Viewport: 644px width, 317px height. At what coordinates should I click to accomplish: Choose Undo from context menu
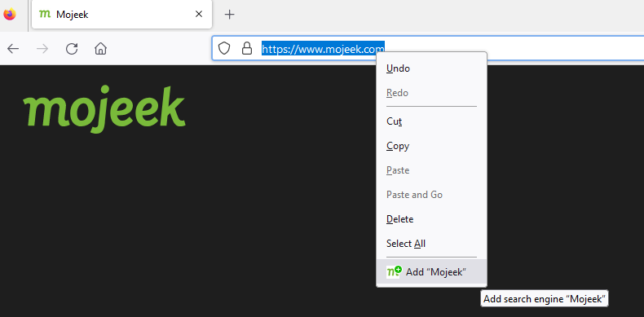pos(431,68)
